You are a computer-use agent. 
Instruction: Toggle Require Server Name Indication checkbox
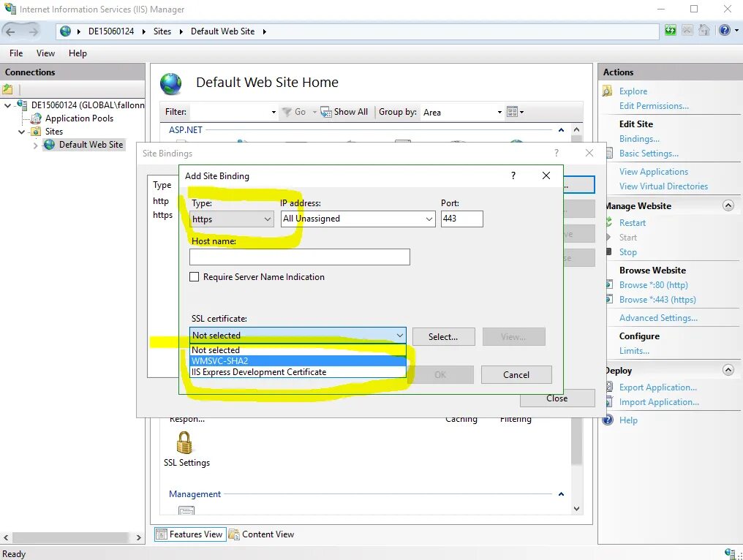[195, 276]
